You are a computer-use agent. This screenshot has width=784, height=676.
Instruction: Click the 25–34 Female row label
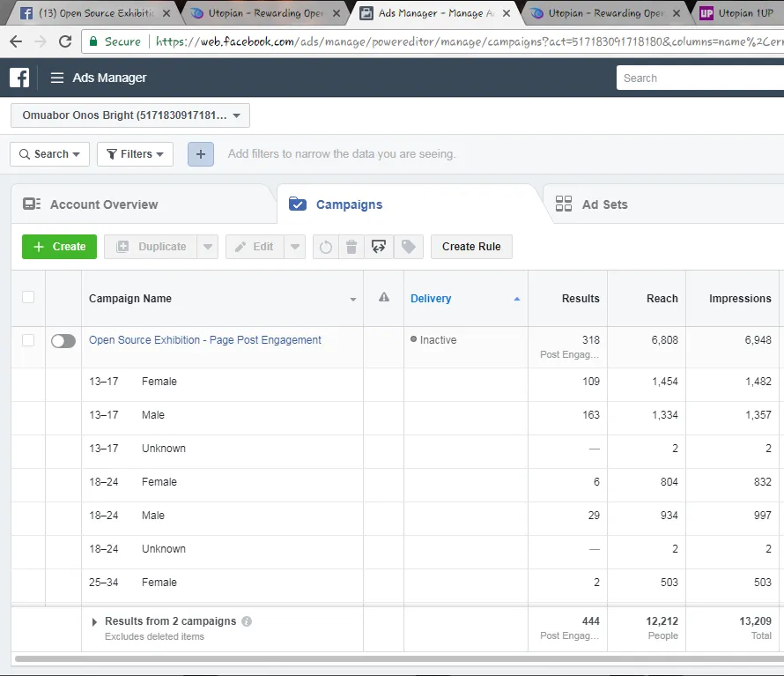[133, 583]
